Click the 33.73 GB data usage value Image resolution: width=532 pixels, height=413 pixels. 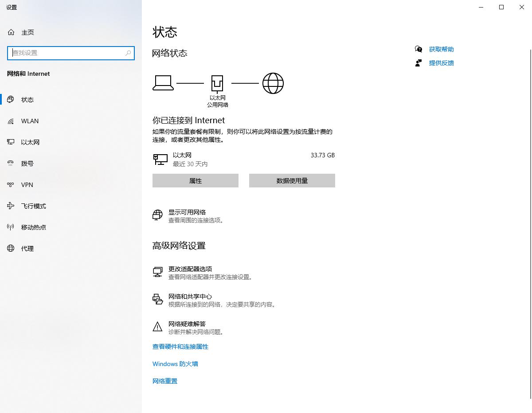323,155
